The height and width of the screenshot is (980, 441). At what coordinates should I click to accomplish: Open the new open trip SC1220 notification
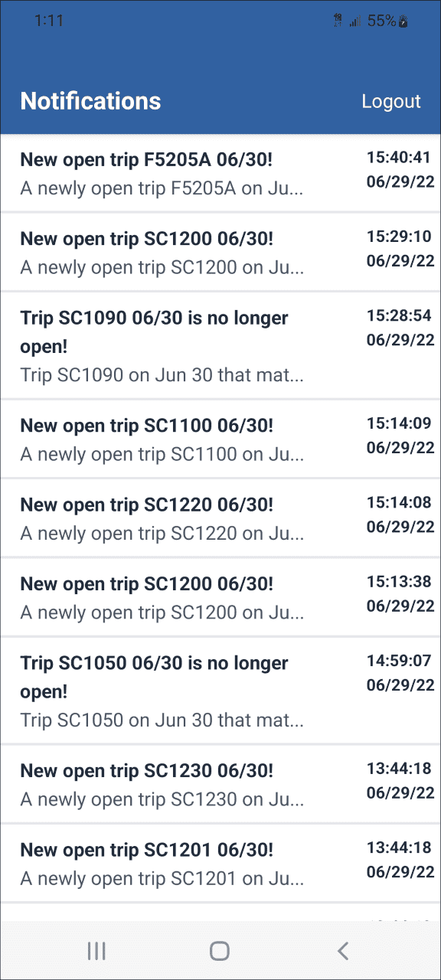220,518
